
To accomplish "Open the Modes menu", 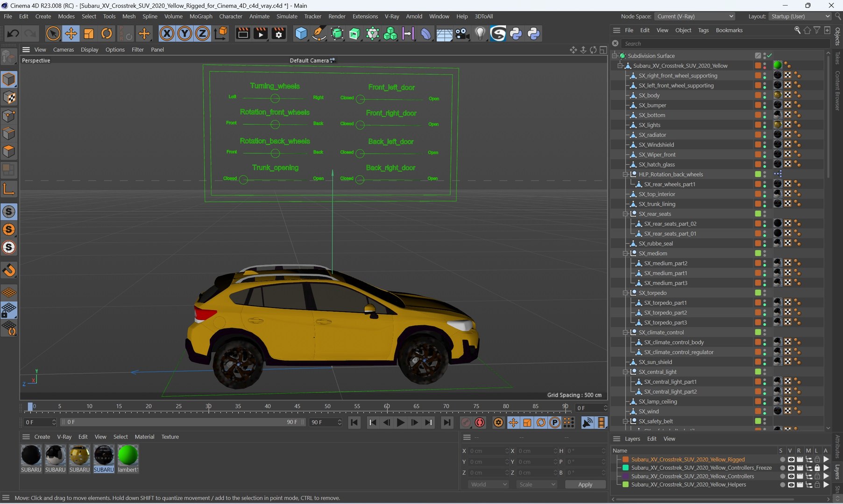I will click(66, 16).
